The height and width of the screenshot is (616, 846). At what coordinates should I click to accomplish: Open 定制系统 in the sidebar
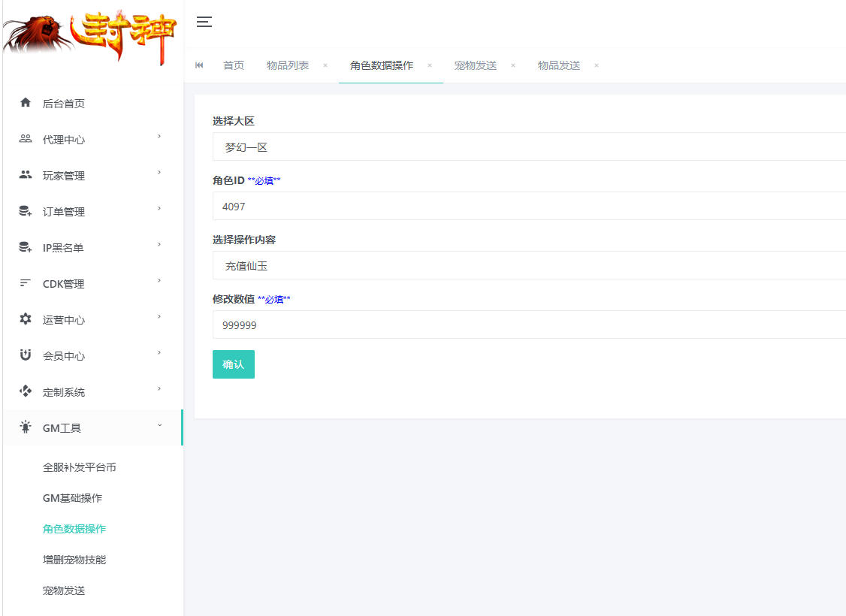[x=64, y=392]
